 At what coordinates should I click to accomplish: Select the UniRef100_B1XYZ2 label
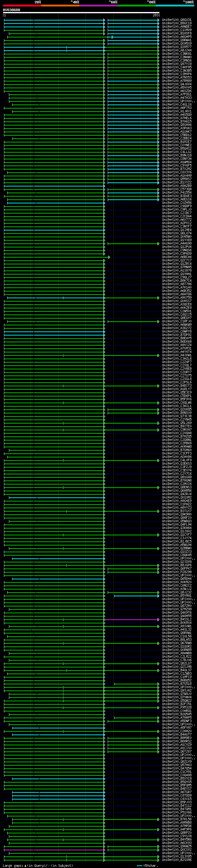coord(176,182)
